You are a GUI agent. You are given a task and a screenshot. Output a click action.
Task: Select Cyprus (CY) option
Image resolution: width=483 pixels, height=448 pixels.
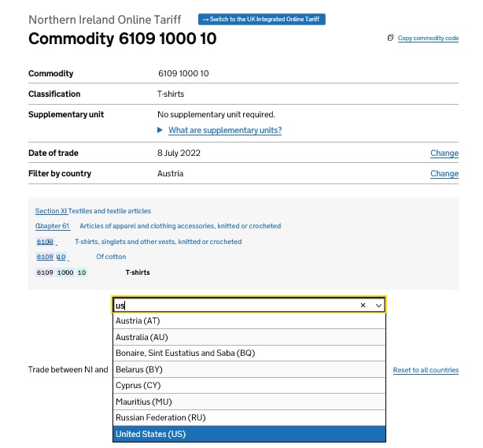click(x=138, y=386)
